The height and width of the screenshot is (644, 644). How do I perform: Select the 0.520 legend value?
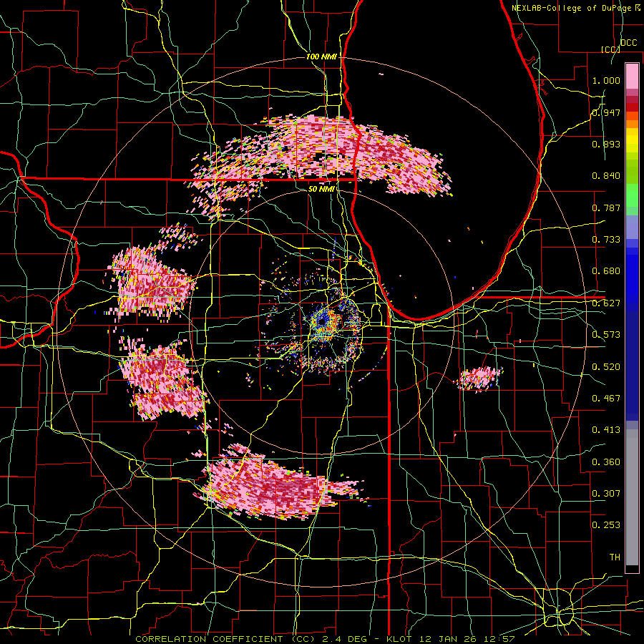pos(606,367)
